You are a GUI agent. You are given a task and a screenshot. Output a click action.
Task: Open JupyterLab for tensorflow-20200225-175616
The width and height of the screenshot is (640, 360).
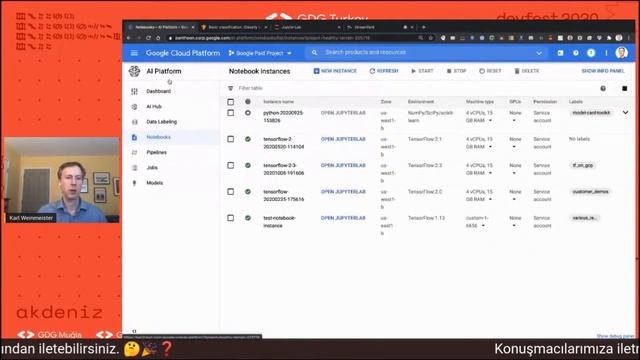[343, 191]
